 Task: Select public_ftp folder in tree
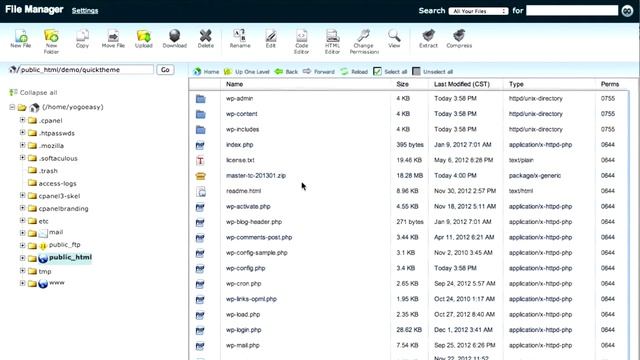tap(64, 245)
